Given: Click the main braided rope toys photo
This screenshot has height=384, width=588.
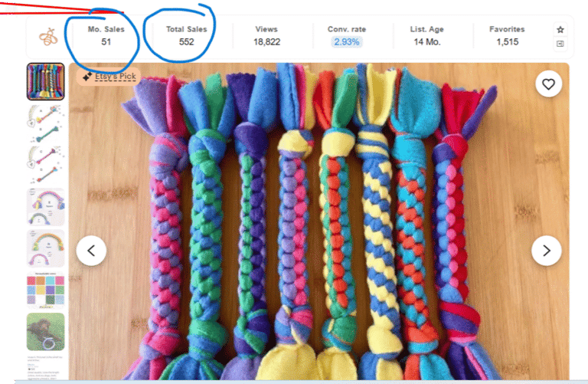Looking at the screenshot, I should point(319,222).
